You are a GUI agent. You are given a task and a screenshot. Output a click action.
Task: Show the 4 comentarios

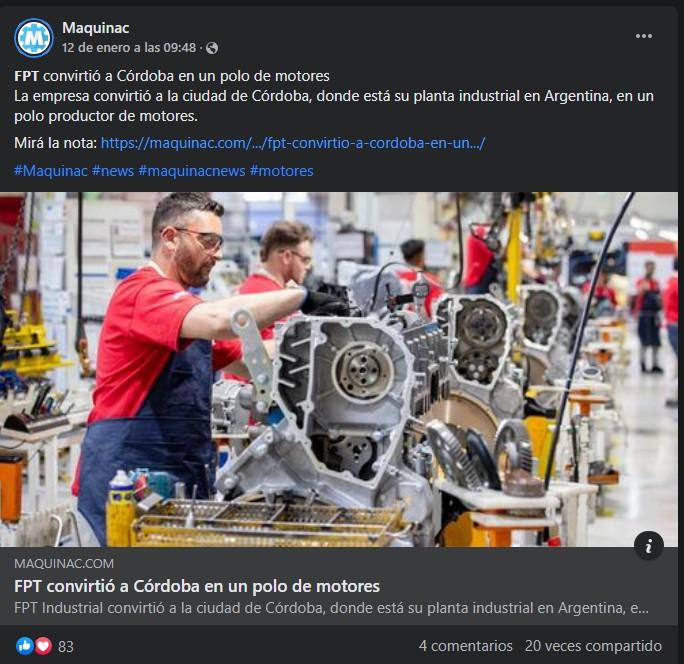click(465, 646)
